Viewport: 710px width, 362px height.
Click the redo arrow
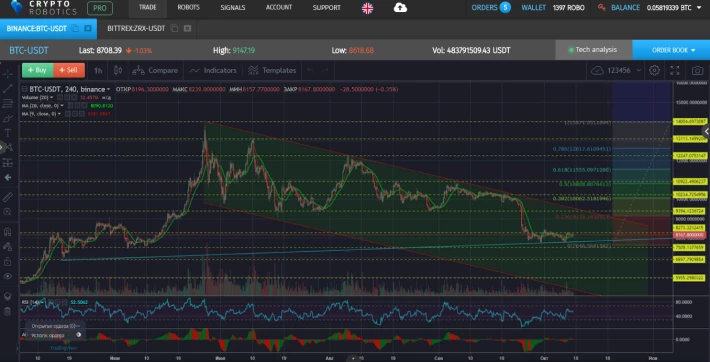pyautogui.click(x=325, y=71)
